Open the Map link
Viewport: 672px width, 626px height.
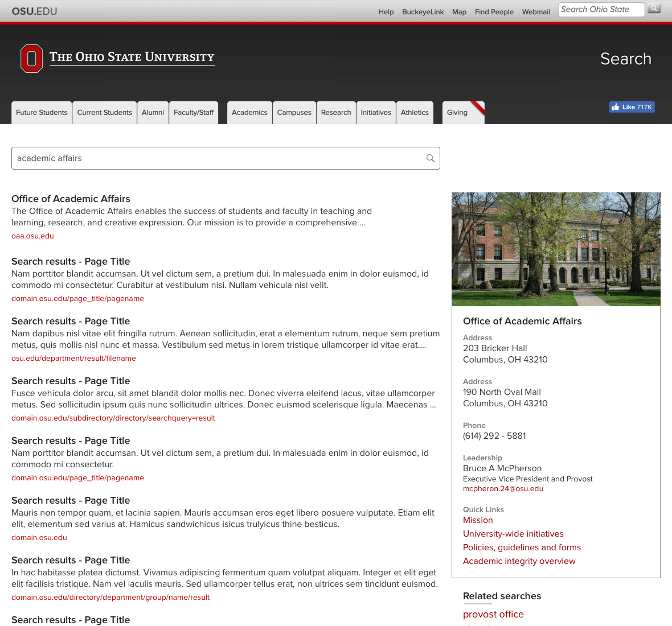(459, 12)
